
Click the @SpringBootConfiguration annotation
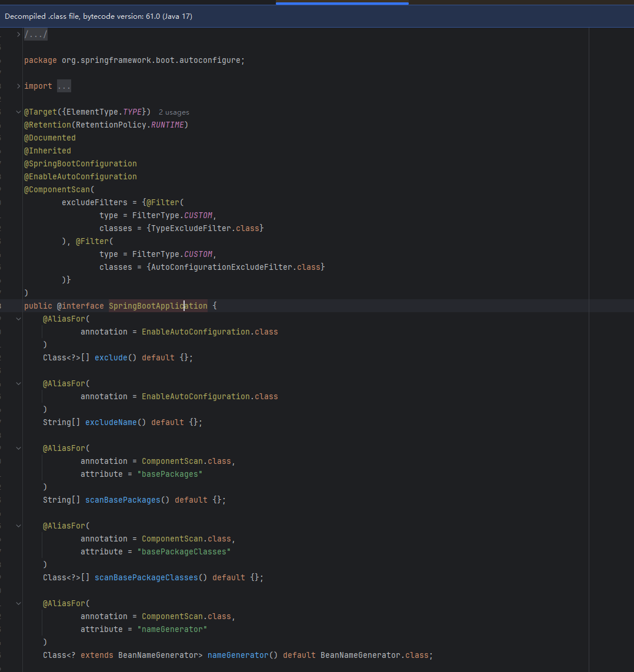[81, 163]
